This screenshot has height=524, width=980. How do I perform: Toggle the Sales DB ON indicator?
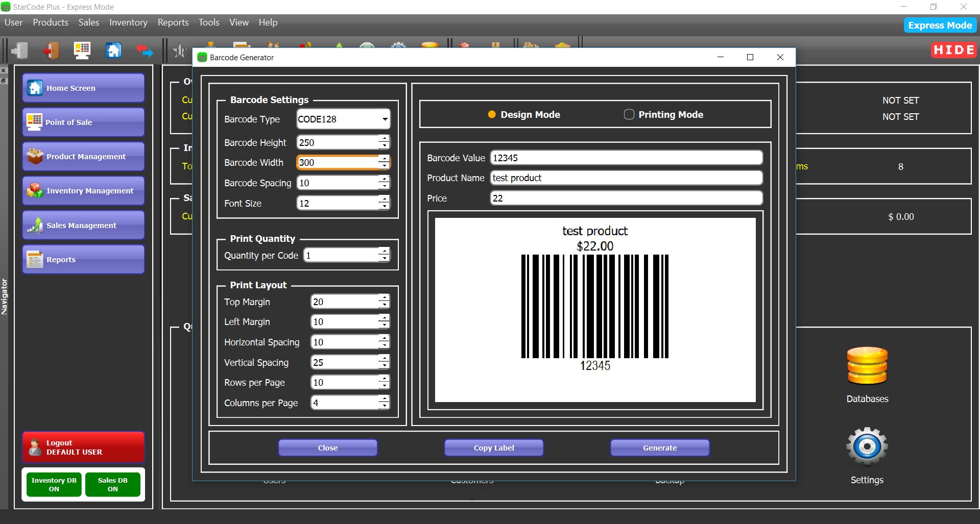[112, 484]
